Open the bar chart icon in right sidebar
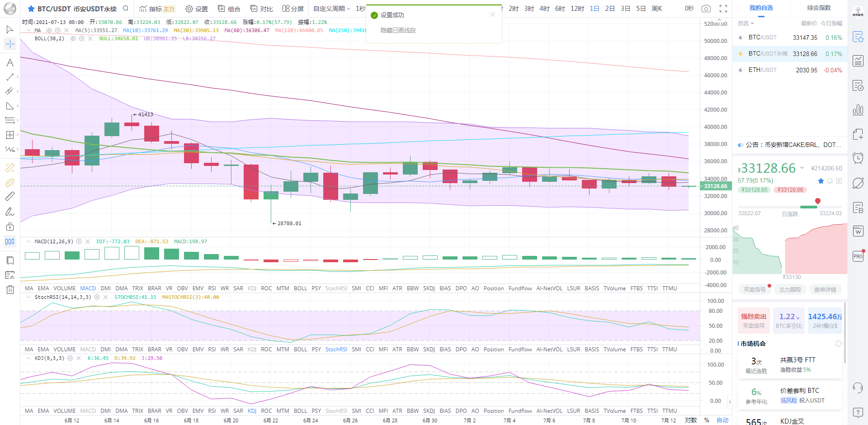868x425 pixels. [858, 109]
